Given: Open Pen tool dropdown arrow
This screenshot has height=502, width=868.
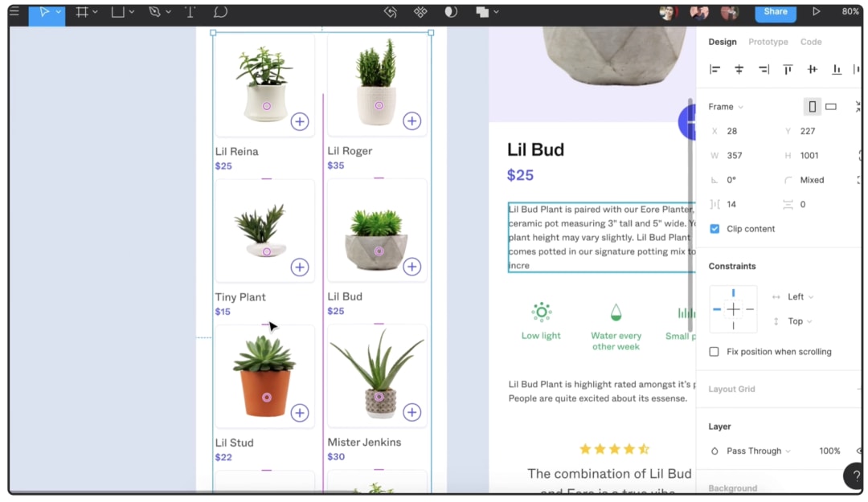Looking at the screenshot, I should pyautogui.click(x=168, y=11).
